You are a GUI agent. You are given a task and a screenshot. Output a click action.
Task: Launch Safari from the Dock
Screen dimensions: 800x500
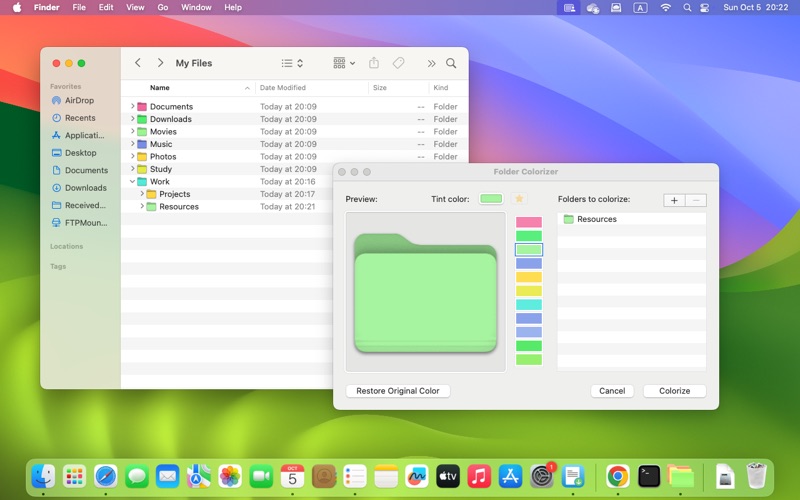pos(106,477)
